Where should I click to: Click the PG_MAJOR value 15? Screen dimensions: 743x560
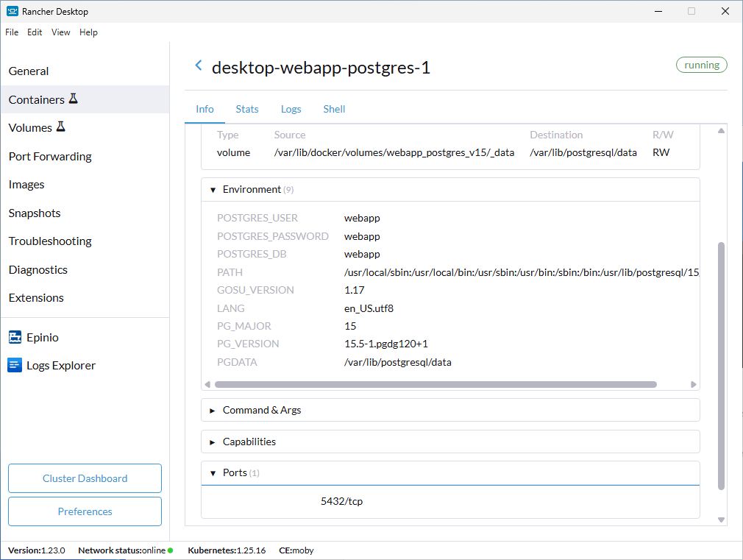(350, 326)
